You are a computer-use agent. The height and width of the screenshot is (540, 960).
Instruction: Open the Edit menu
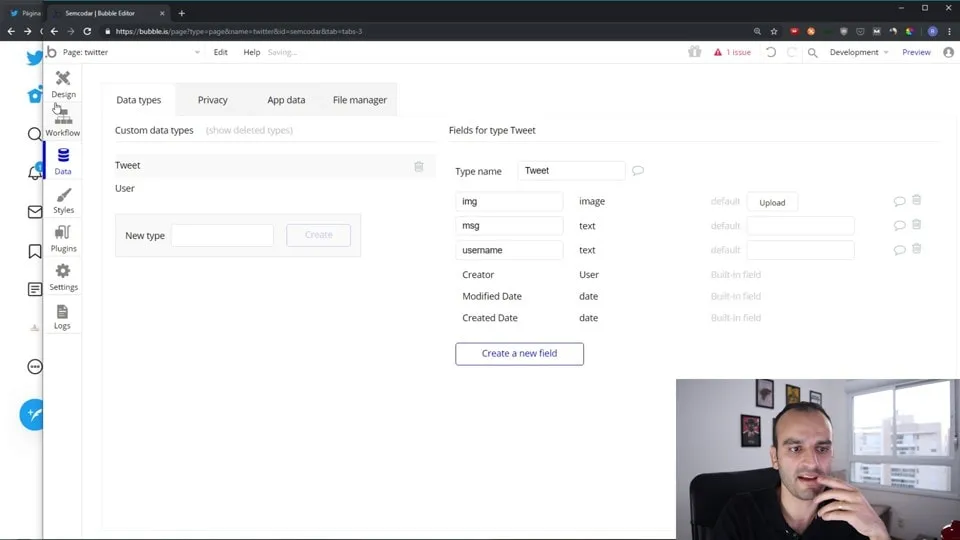[x=220, y=52]
